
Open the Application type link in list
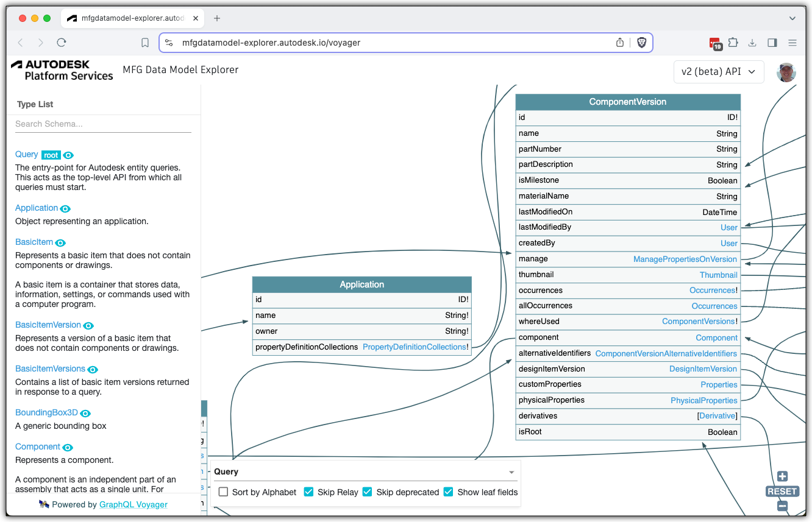tap(37, 208)
